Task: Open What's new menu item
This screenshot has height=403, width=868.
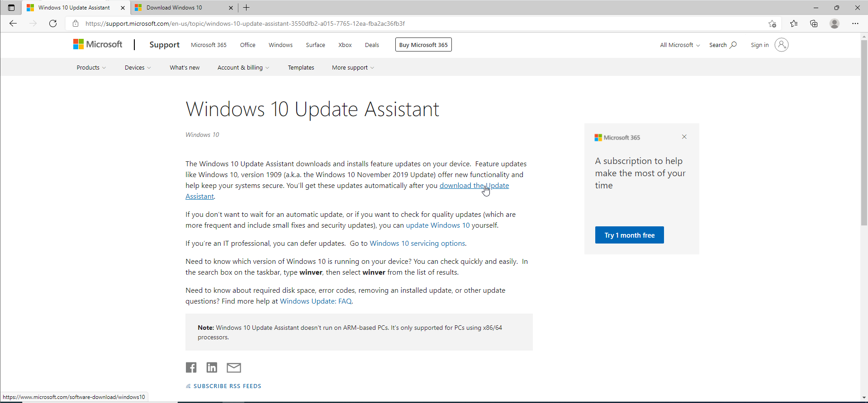Action: (185, 67)
